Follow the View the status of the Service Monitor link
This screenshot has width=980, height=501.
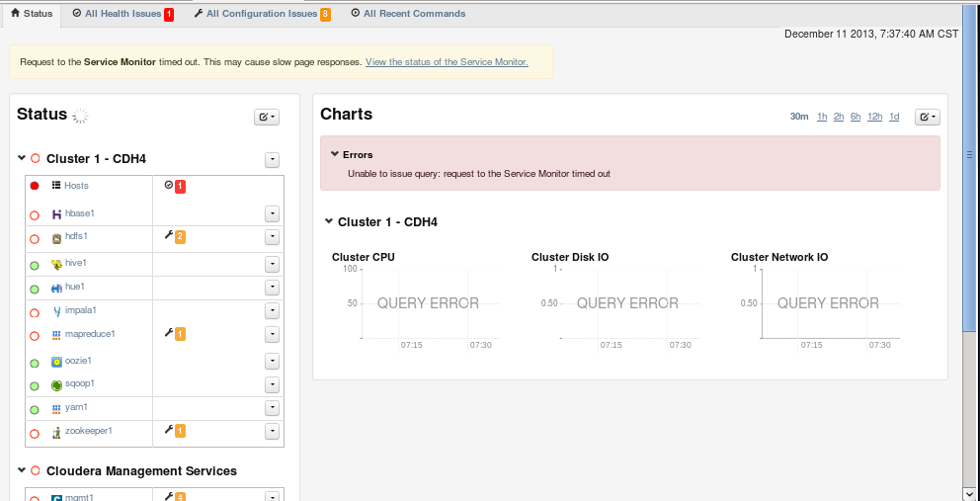pyautogui.click(x=447, y=61)
